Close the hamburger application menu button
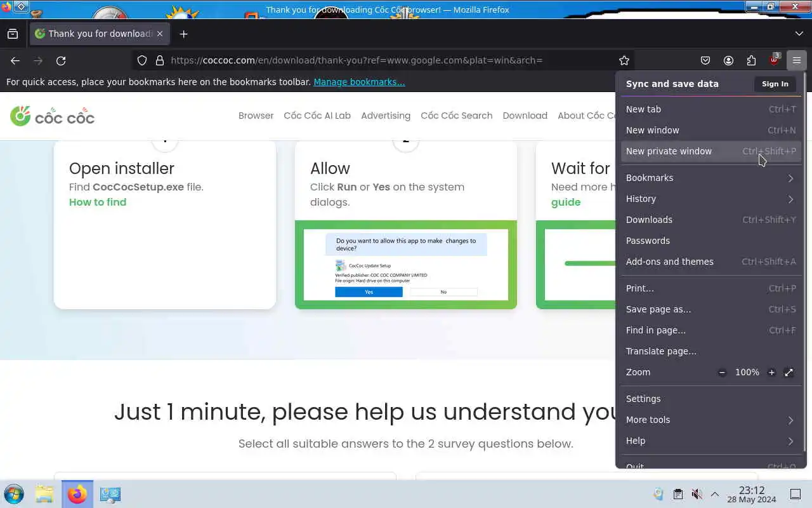Image resolution: width=812 pixels, height=508 pixels. click(x=797, y=60)
